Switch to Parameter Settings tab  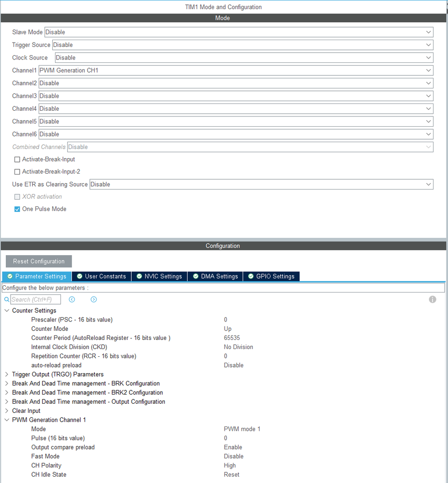point(37,276)
